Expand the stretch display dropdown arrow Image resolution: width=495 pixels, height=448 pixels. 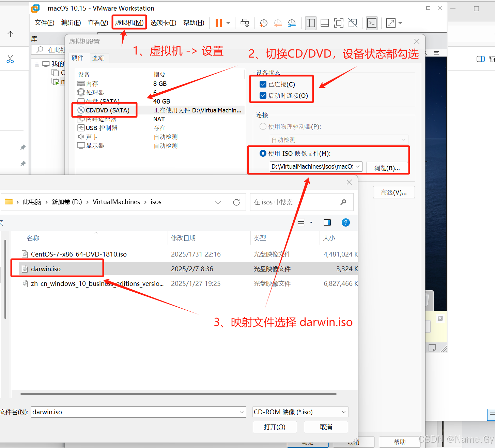point(400,23)
